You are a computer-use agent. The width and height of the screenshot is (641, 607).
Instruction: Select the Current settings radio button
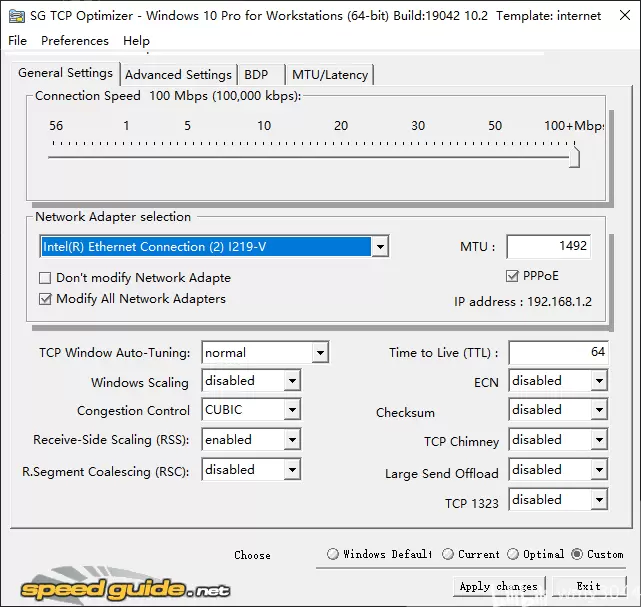[448, 554]
